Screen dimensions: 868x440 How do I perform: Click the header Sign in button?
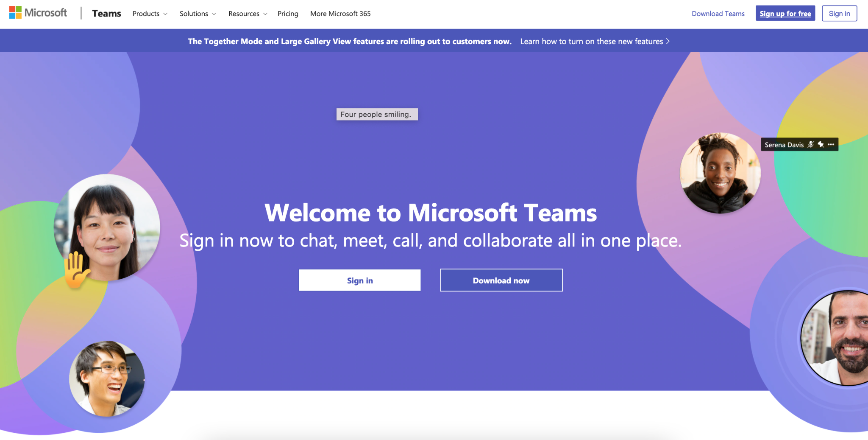(x=839, y=14)
